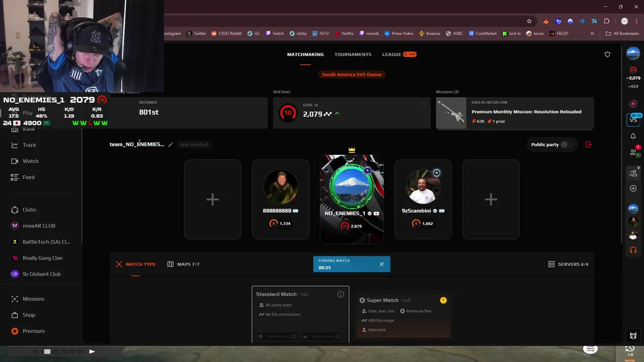Image resolution: width=644 pixels, height=362 pixels.
Task: Select the Match Type tab
Action: point(136,264)
